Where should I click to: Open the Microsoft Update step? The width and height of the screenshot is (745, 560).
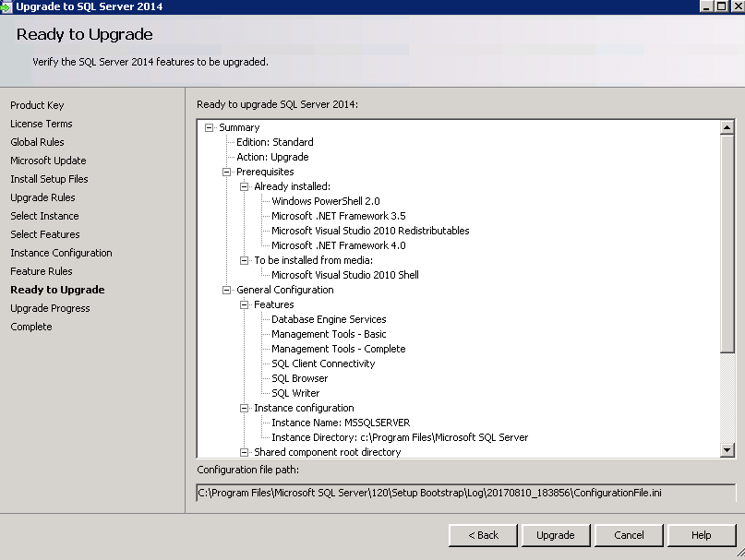click(48, 161)
